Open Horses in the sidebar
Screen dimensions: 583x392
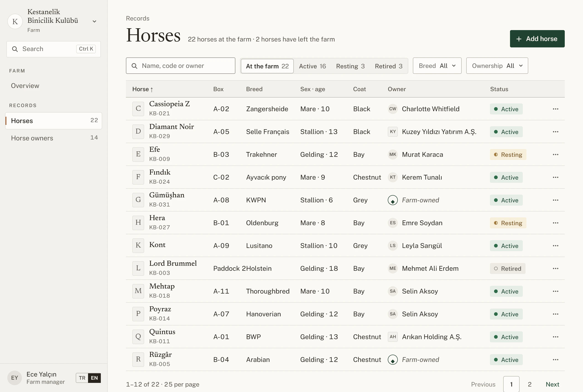pos(54,121)
